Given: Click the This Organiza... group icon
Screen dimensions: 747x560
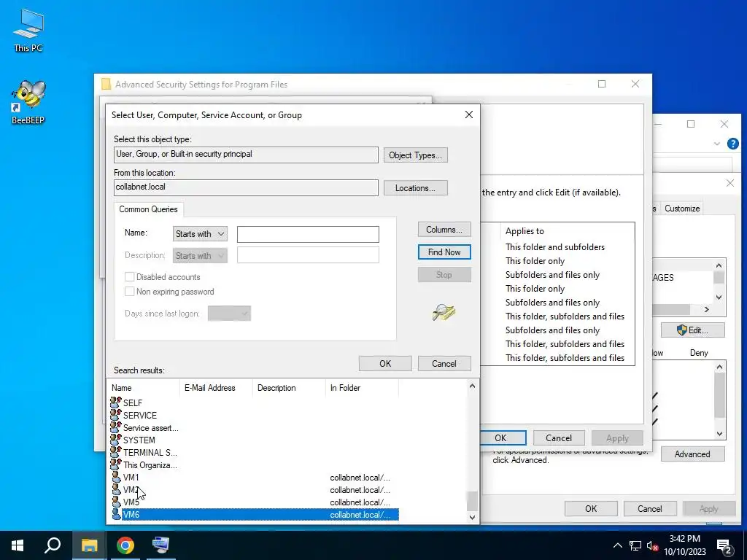Looking at the screenshot, I should point(116,464).
